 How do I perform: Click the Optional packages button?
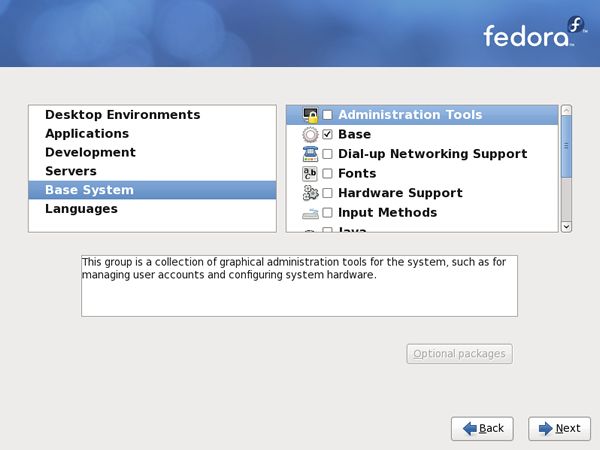[460, 354]
